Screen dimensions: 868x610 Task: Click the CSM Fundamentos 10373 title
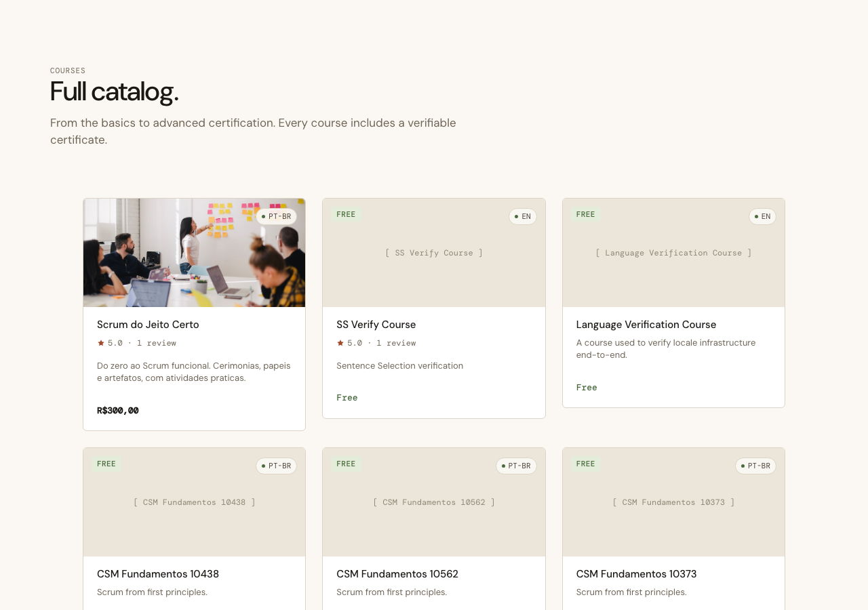coord(637,574)
